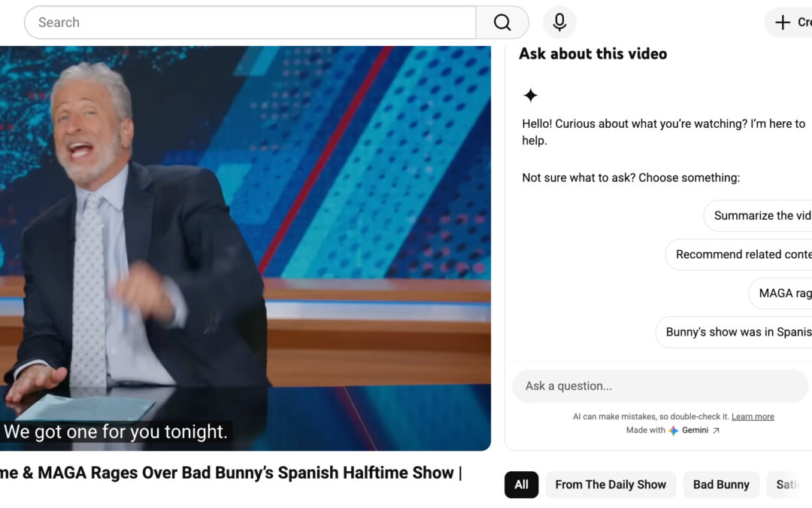Start voice search with the microphone

559,23
